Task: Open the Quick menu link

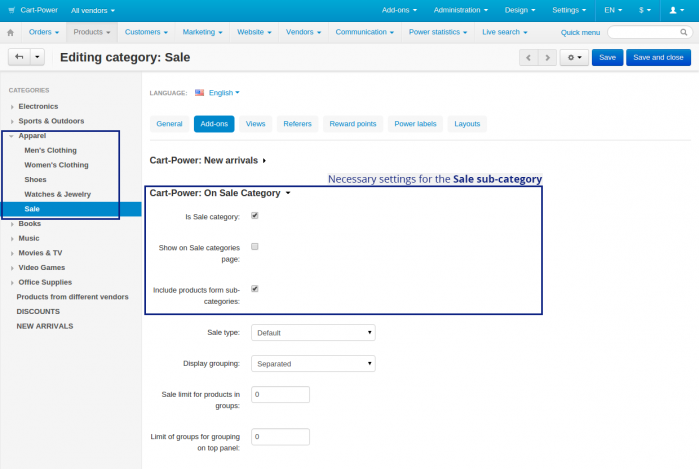Action: click(580, 33)
